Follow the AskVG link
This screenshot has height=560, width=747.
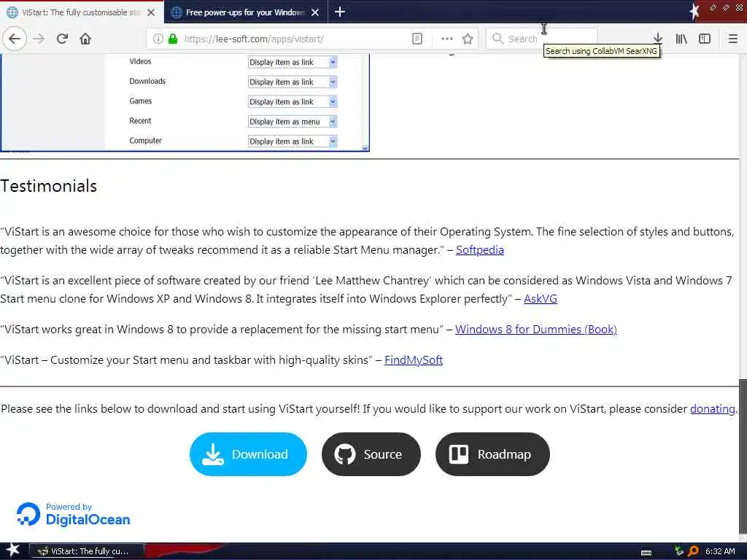click(541, 298)
